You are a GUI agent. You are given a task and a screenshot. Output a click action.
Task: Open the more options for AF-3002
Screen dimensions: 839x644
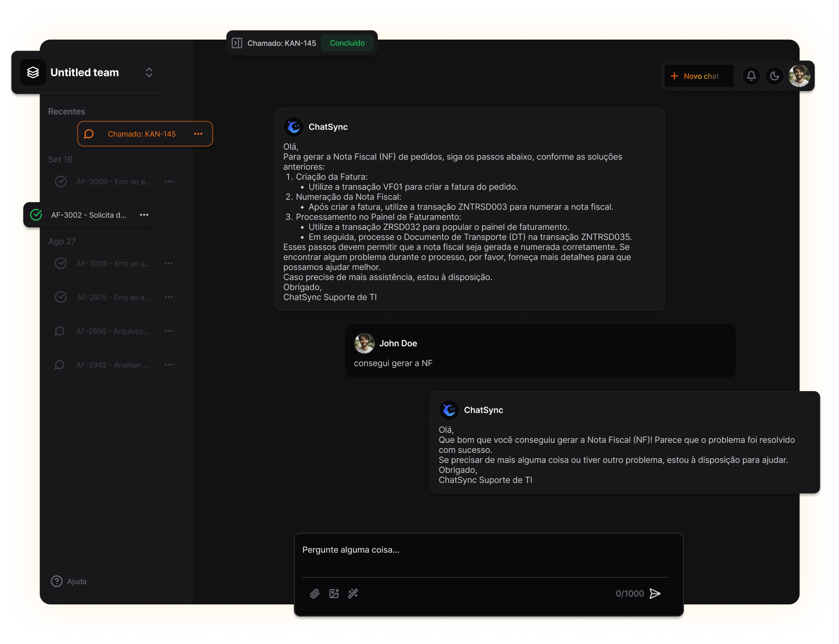[x=144, y=215]
